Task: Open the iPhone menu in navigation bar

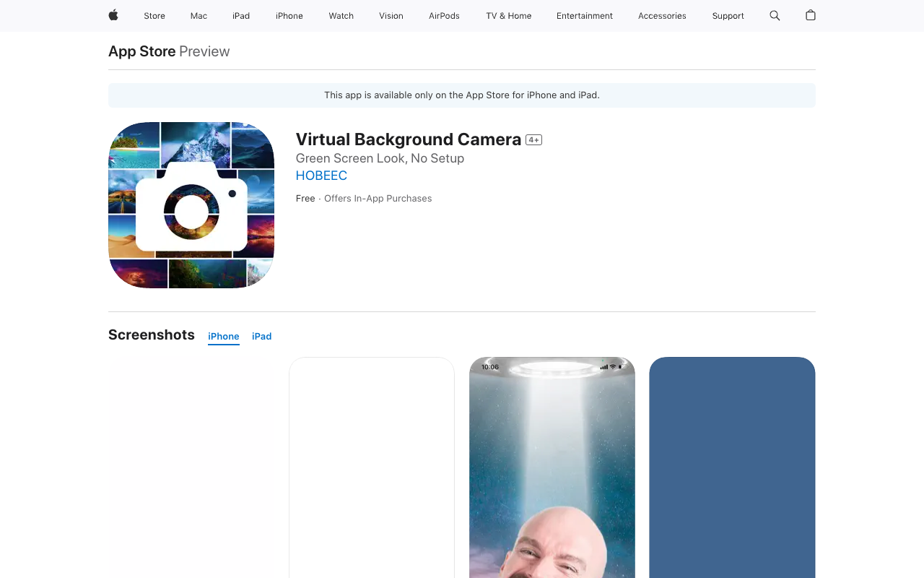Action: (x=289, y=16)
